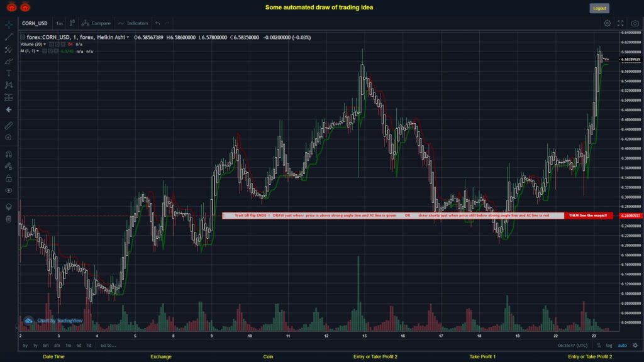Viewport: 644px width, 362px height.
Task: Select the crosshair cursor tool
Action: pyautogui.click(x=9, y=25)
